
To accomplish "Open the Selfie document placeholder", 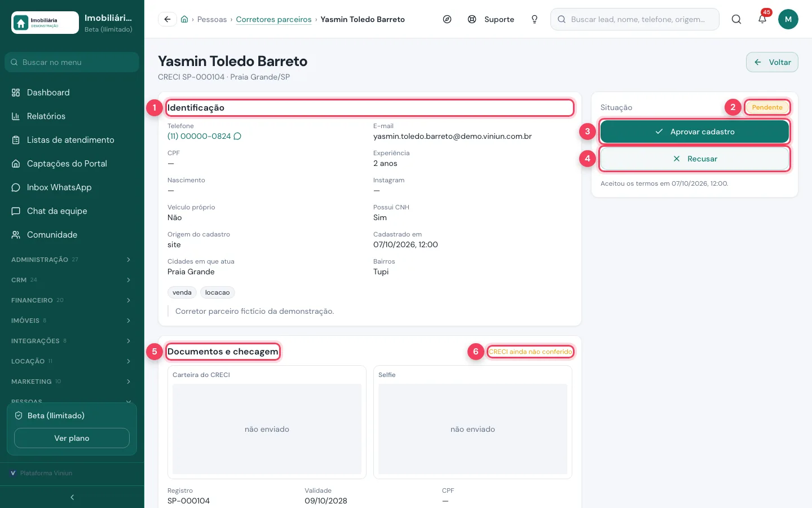I will (x=473, y=429).
